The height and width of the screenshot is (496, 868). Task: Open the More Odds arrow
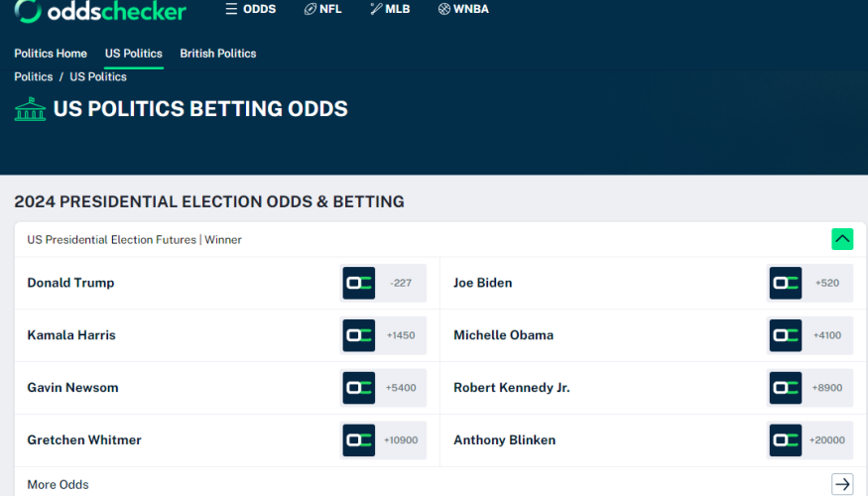842,484
